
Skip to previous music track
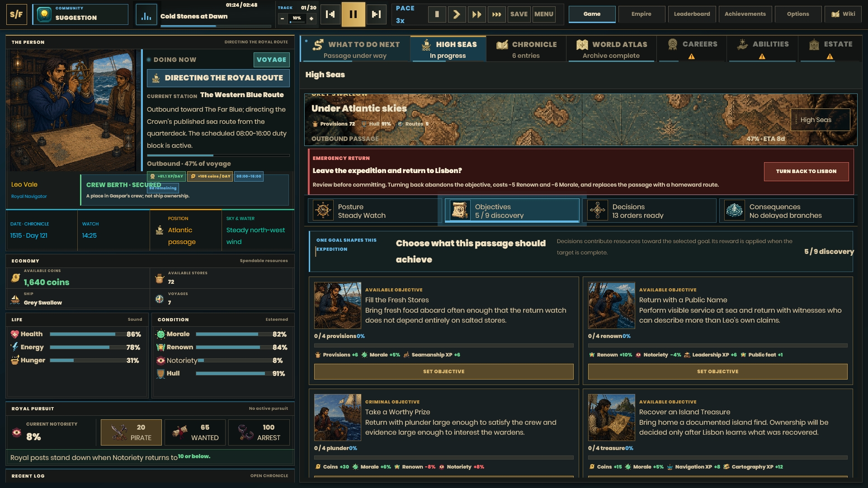330,14
